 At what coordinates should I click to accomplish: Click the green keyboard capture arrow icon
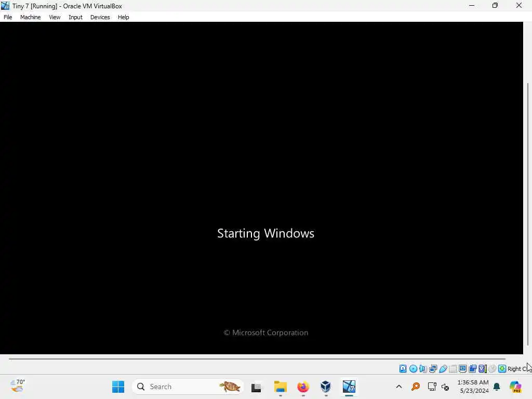(x=502, y=368)
